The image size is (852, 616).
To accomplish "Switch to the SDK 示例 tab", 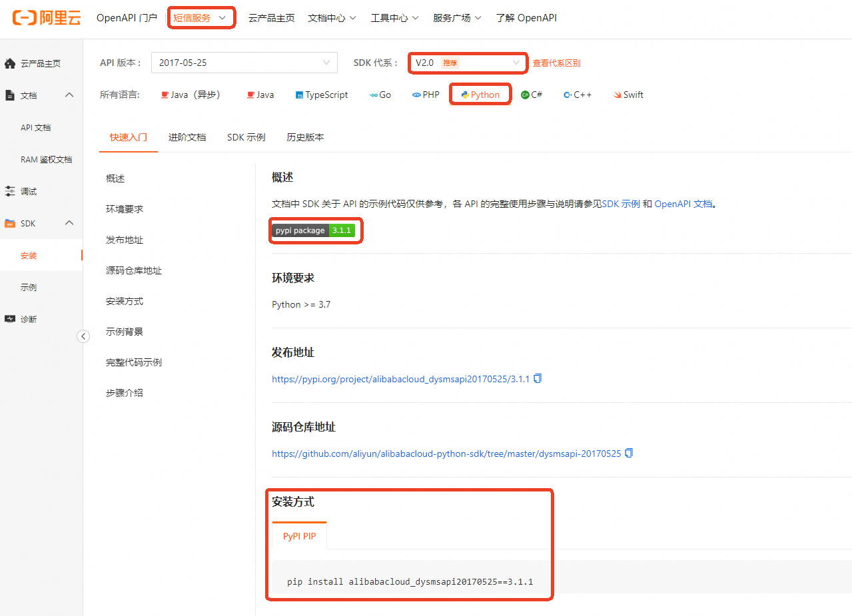I will (x=246, y=137).
